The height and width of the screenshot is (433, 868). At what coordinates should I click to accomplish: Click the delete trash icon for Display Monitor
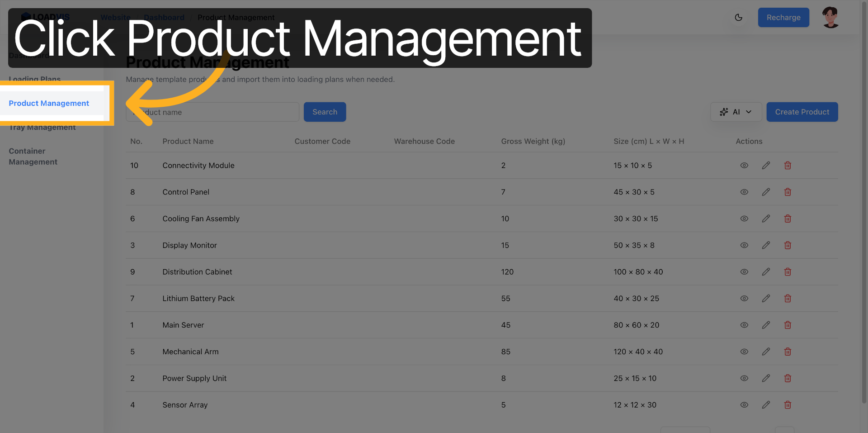coord(787,245)
